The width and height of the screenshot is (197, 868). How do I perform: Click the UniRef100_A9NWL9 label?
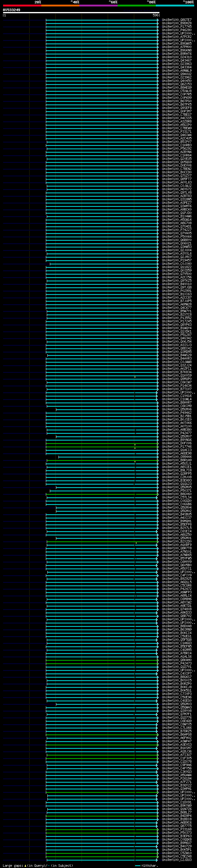click(x=176, y=71)
